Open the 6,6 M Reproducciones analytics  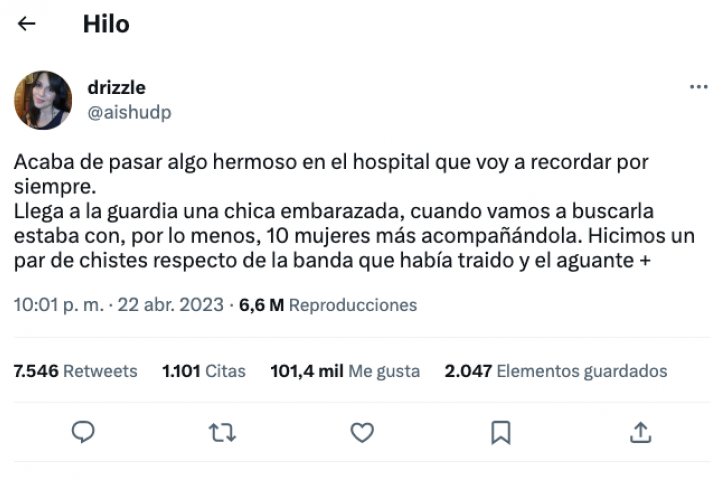pos(328,305)
